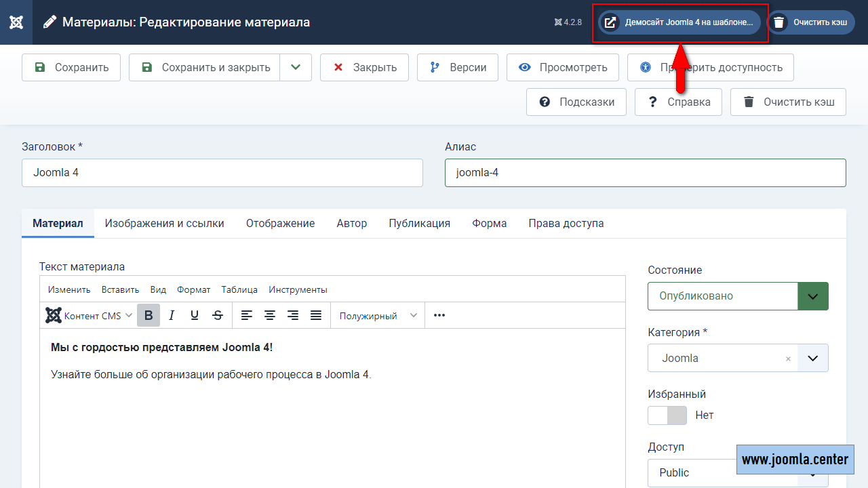Click the Сохранить button
Viewport: 868px width, 488px height.
click(x=71, y=67)
